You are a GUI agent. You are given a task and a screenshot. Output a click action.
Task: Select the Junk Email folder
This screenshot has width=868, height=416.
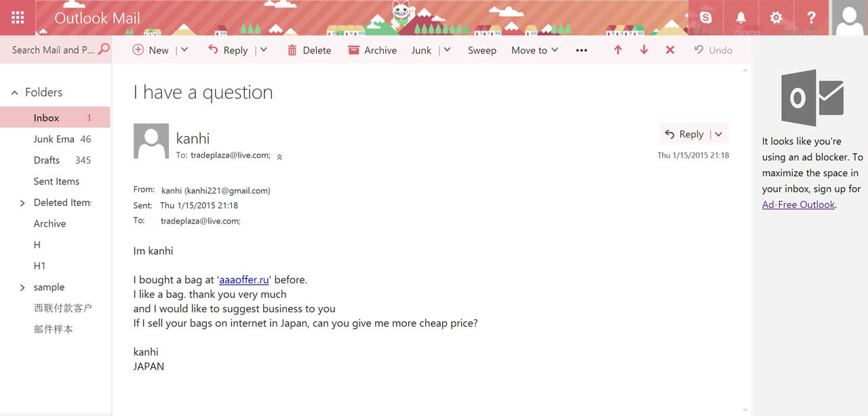click(54, 139)
